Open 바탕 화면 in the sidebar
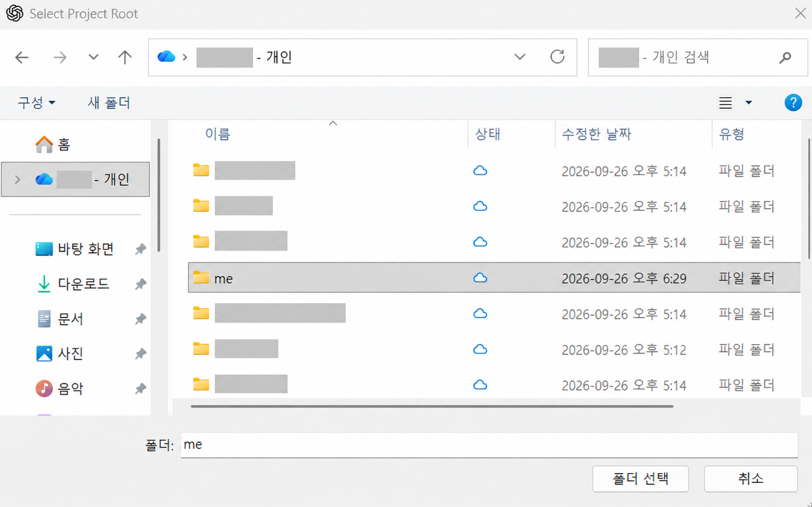Screen dimensions: 812x507 [x=75, y=249]
